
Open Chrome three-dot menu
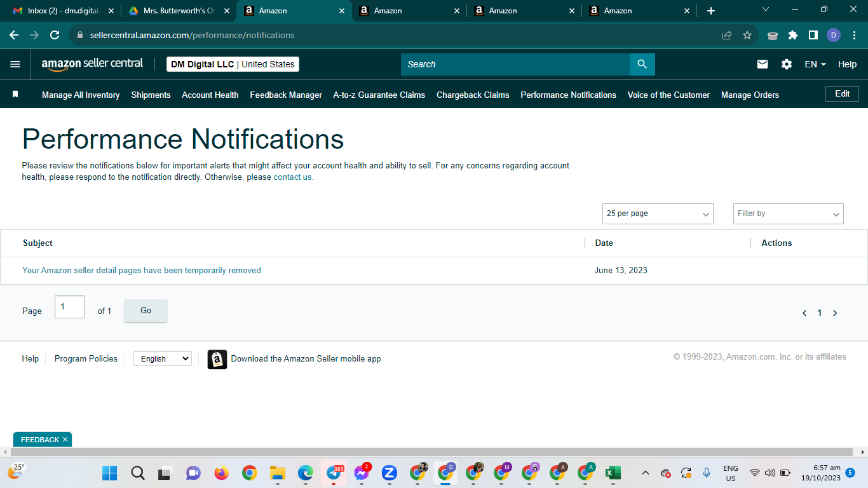(853, 35)
